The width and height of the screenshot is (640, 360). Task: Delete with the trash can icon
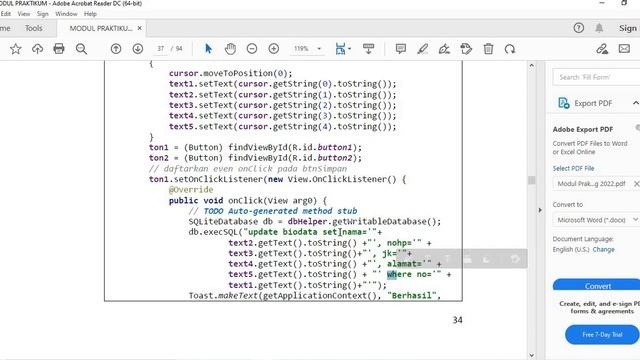[488, 49]
